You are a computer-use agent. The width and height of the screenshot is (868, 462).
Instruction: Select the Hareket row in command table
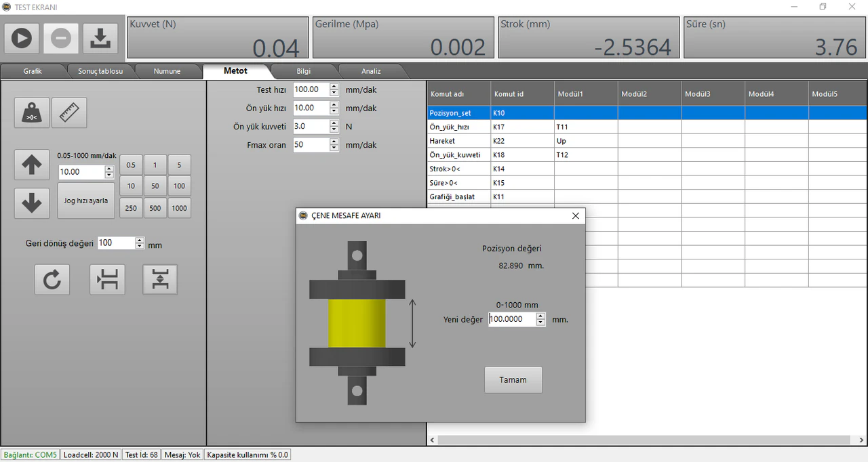pos(458,141)
